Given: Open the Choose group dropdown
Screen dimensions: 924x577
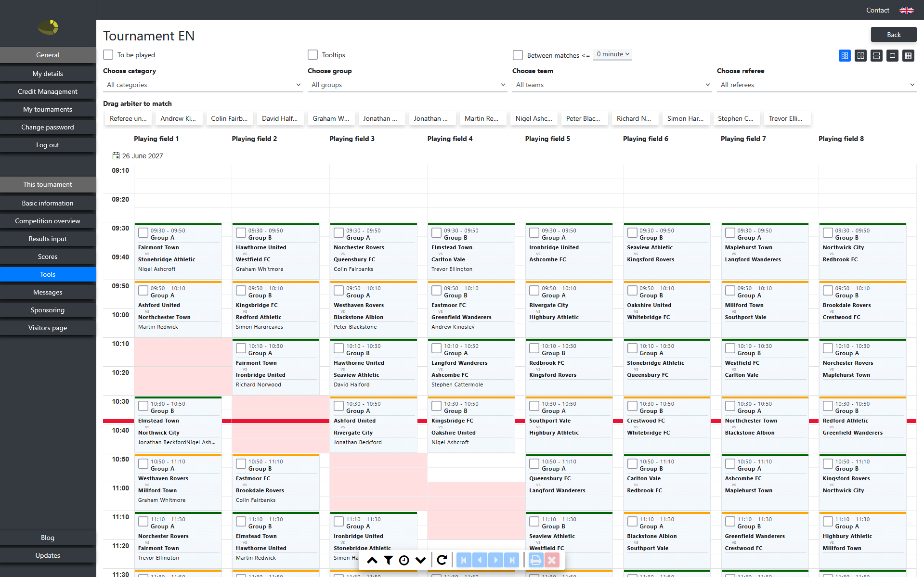Looking at the screenshot, I should click(x=407, y=85).
